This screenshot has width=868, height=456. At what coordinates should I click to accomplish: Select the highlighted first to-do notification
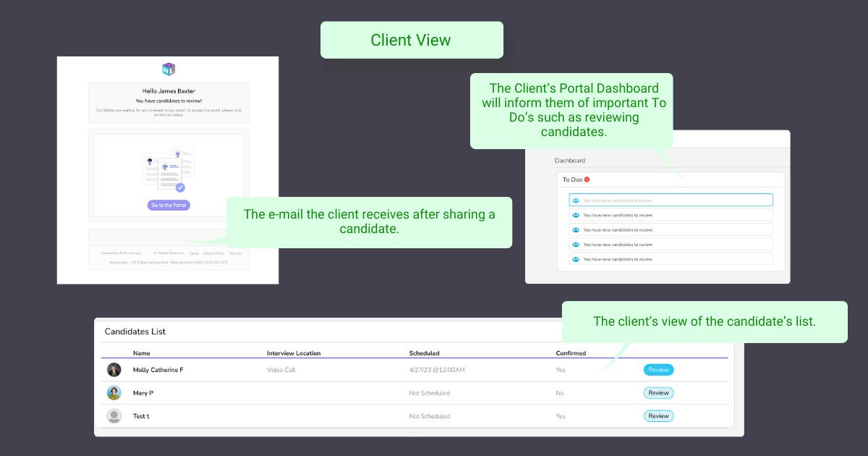pyautogui.click(x=671, y=200)
